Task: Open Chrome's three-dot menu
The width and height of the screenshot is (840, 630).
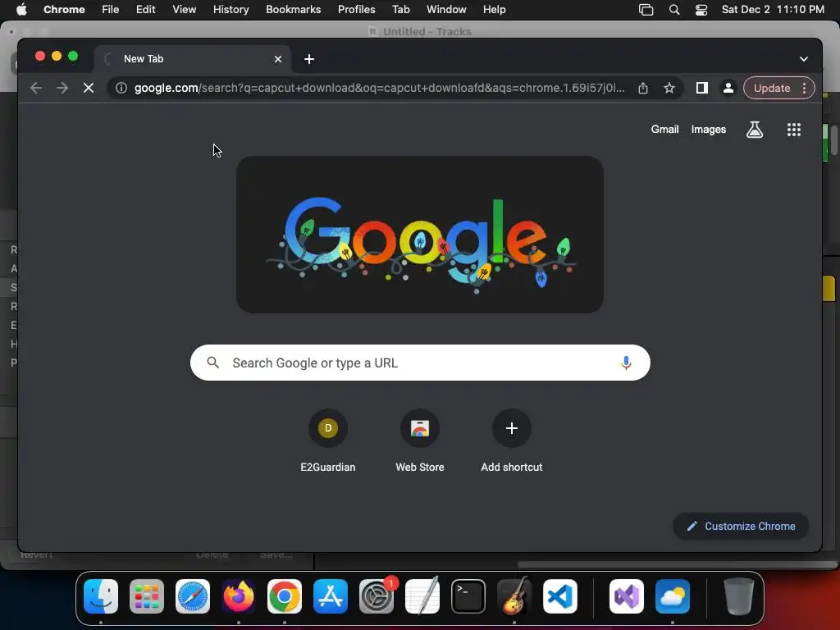Action: point(804,88)
